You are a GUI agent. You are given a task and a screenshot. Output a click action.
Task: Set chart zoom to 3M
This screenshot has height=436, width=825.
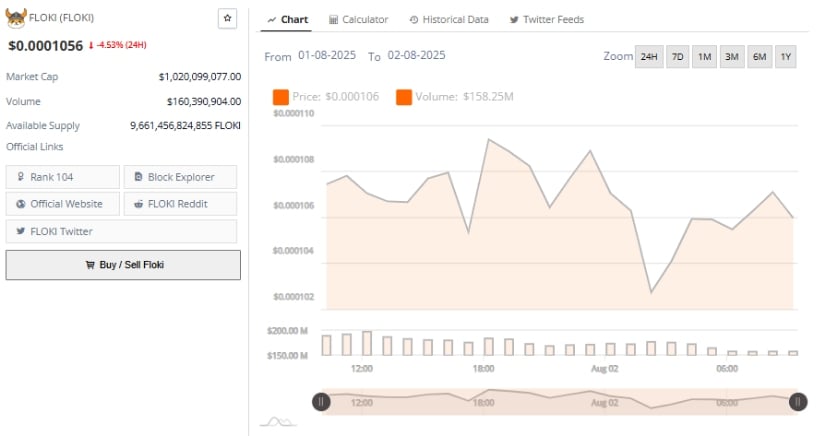coord(732,57)
